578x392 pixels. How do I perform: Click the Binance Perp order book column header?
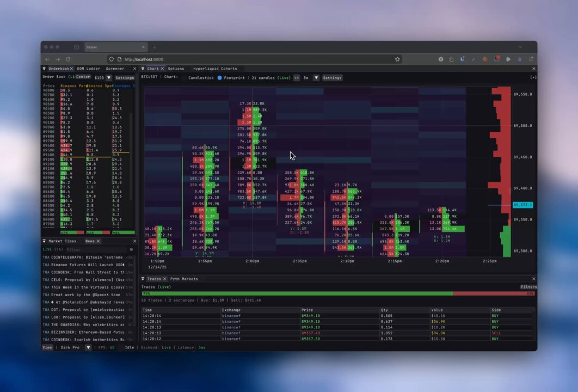pyautogui.click(x=73, y=86)
